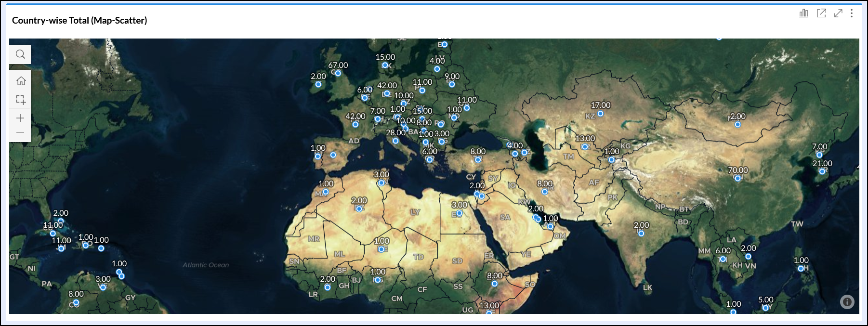Image resolution: width=868 pixels, height=326 pixels.
Task: Activate the rectangle selection tool
Action: click(x=20, y=100)
